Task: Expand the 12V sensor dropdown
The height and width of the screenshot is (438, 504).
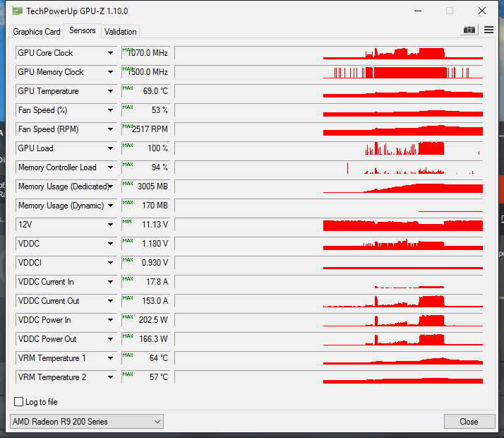Action: point(110,225)
